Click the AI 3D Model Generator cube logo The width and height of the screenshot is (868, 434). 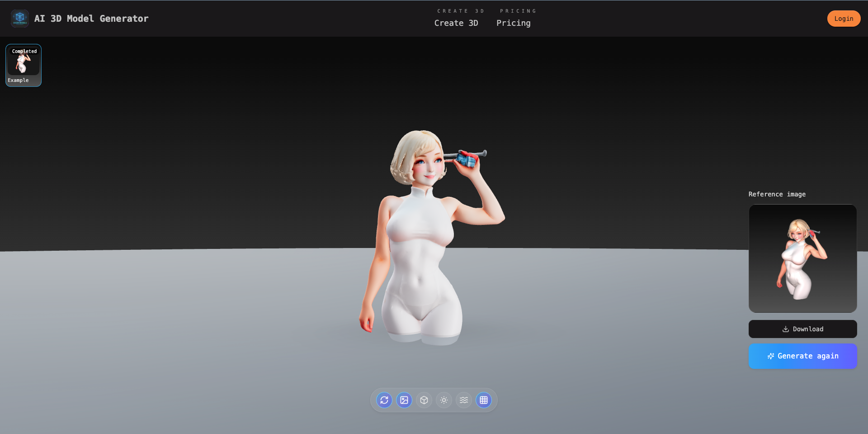19,18
